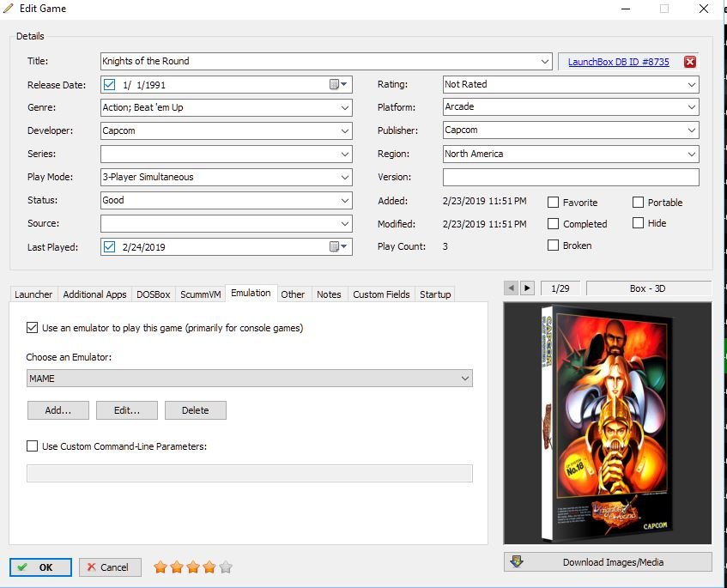Image resolution: width=727 pixels, height=588 pixels.
Task: Open the ScummVM tab
Action: (x=200, y=294)
